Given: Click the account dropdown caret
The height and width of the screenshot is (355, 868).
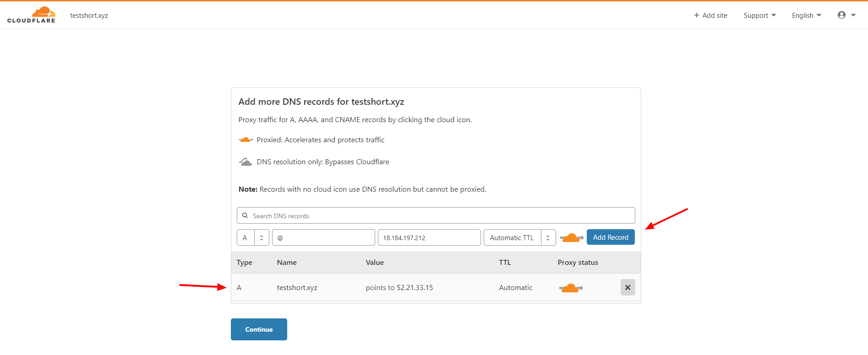Looking at the screenshot, I should click(853, 15).
